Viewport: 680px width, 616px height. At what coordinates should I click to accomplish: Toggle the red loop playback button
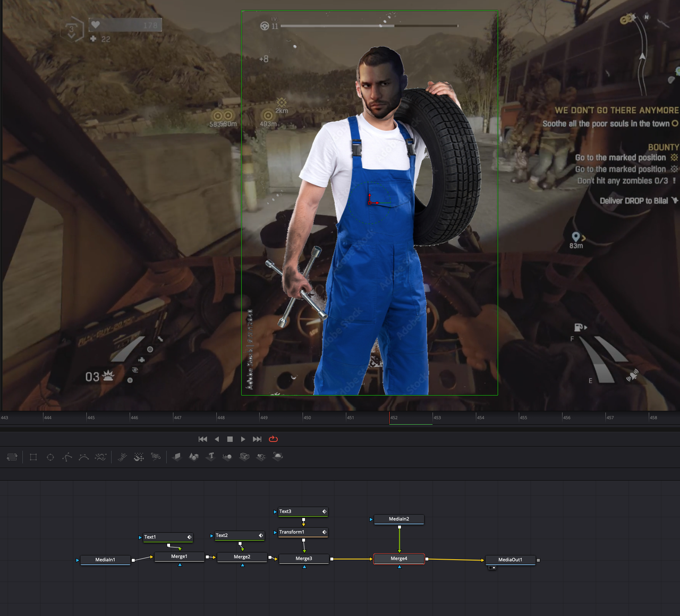tap(274, 439)
